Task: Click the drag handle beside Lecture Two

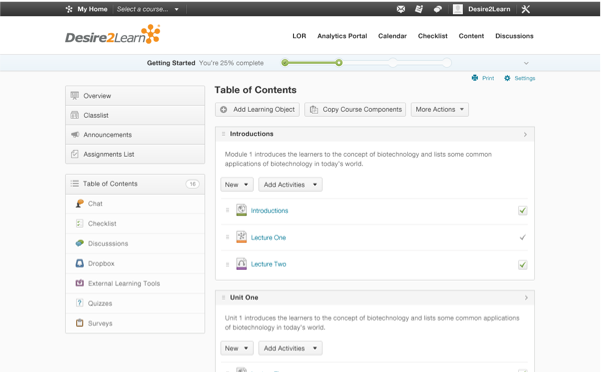Action: (227, 265)
